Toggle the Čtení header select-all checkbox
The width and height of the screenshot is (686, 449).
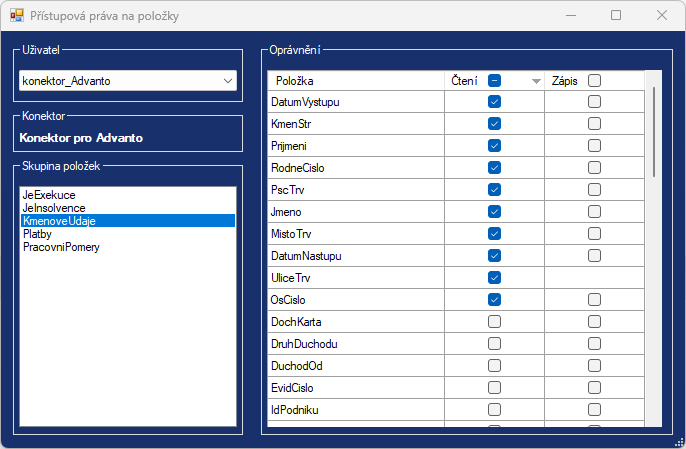point(494,81)
